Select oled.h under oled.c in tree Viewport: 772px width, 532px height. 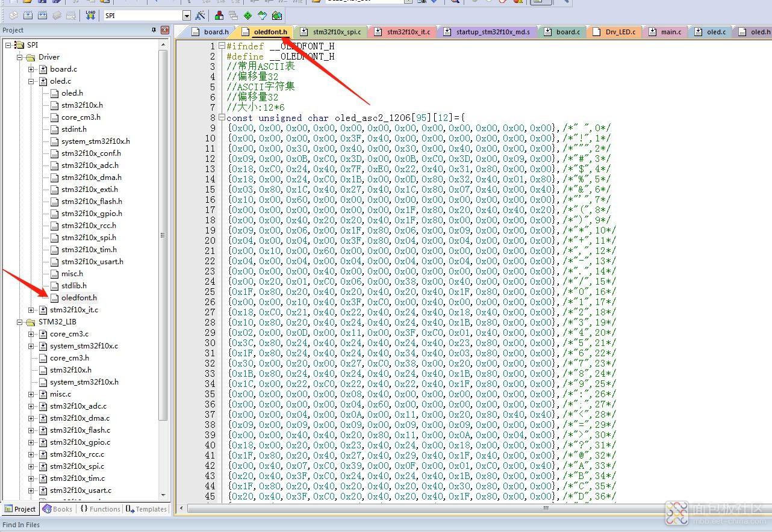pyautogui.click(x=72, y=93)
